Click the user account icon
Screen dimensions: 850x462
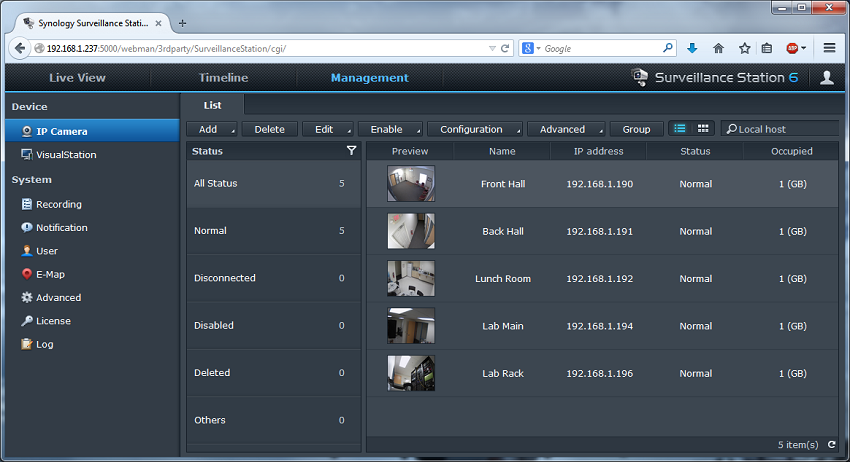tap(827, 78)
